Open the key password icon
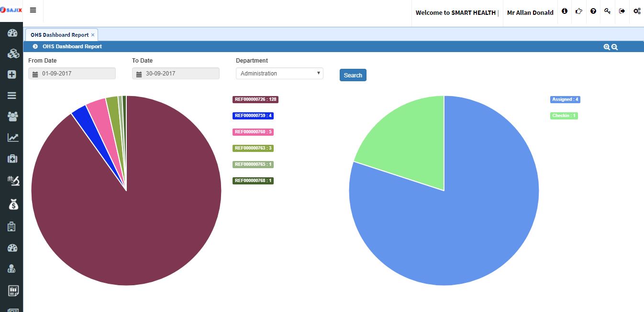This screenshot has width=644, height=312. click(x=607, y=11)
